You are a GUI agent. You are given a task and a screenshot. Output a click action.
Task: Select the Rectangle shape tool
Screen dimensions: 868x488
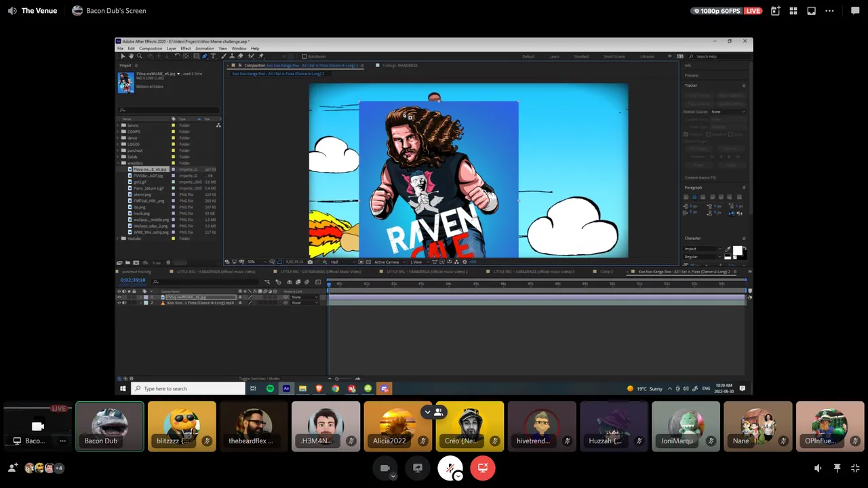[196, 56]
